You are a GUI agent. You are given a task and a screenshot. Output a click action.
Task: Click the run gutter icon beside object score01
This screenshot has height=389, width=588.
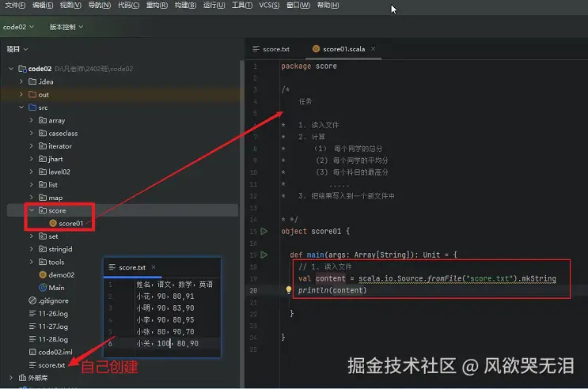click(264, 231)
